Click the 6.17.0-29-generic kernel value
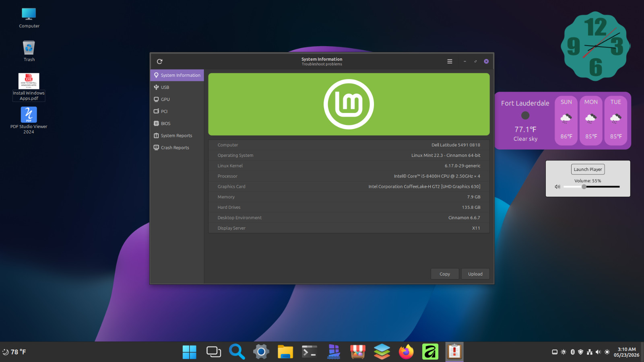 tap(462, 166)
